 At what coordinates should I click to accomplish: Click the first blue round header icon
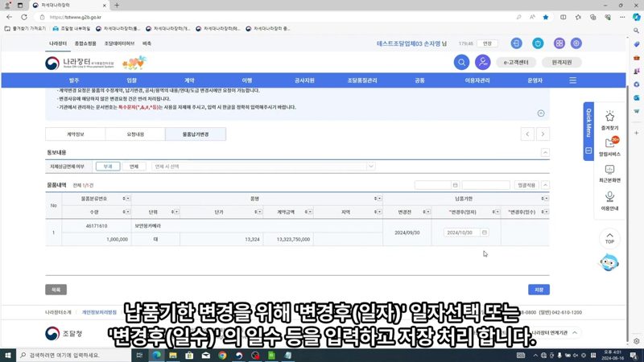[516, 43]
